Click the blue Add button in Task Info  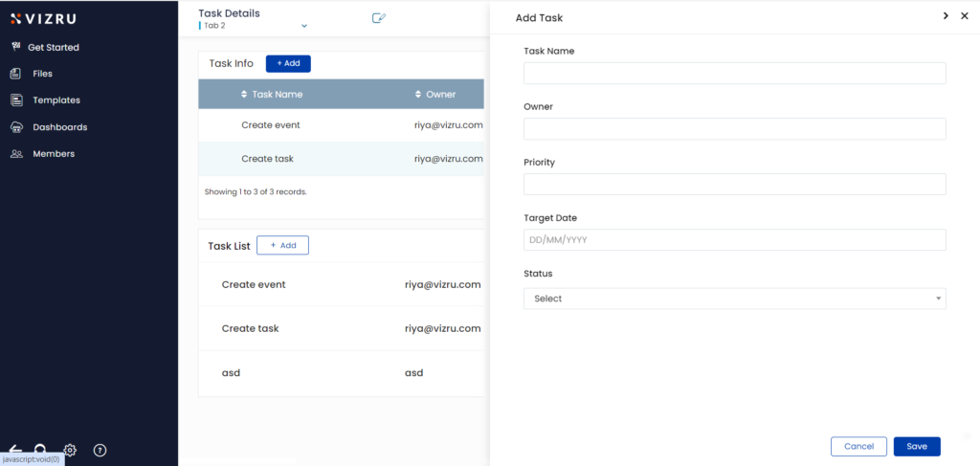[288, 64]
